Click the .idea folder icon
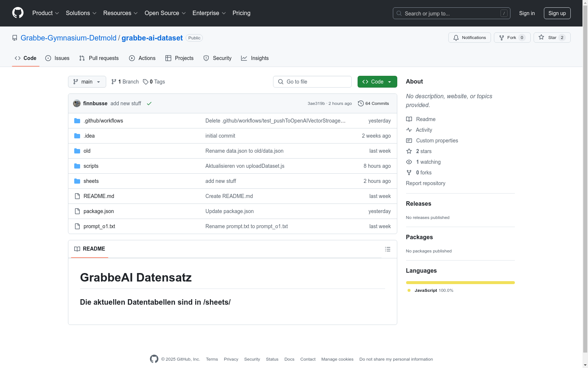The height and width of the screenshot is (368, 588). pyautogui.click(x=77, y=136)
